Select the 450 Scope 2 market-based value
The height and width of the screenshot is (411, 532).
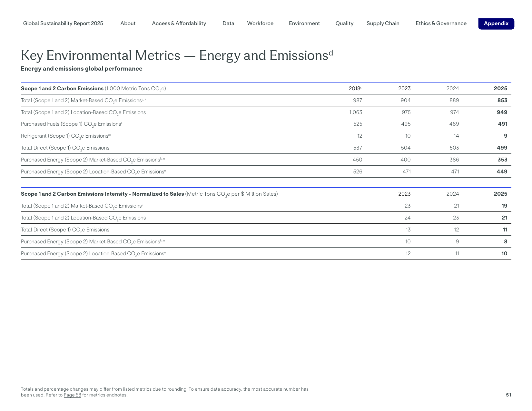pos(357,160)
